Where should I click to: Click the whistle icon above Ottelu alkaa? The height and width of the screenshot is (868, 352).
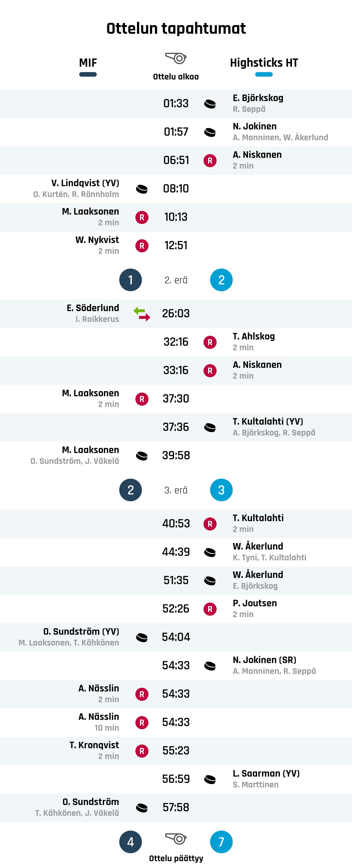coord(176,58)
